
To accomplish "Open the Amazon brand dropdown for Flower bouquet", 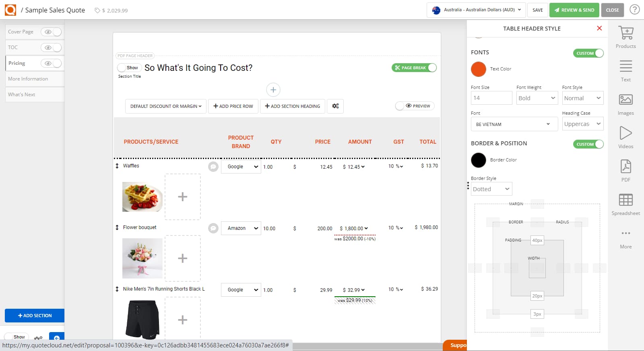I will (241, 228).
